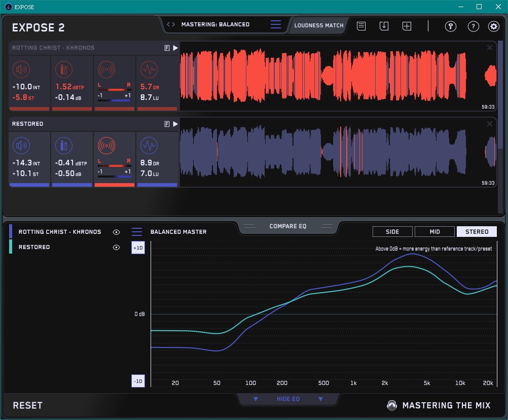
Task: Hide the Restored EQ curve with eye icon
Action: pos(117,247)
